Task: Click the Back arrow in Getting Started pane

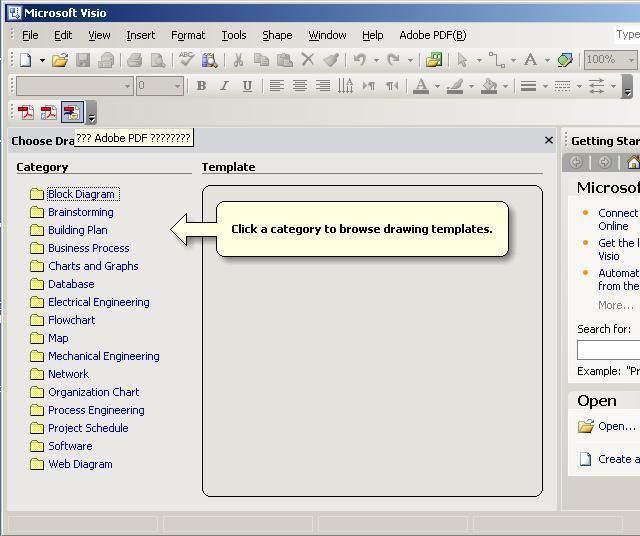Action: [x=576, y=162]
